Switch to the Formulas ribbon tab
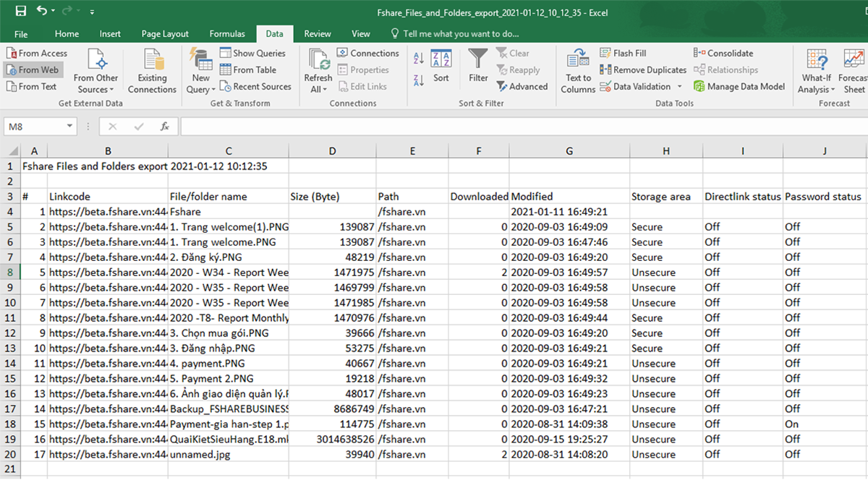The image size is (868, 480). click(227, 34)
